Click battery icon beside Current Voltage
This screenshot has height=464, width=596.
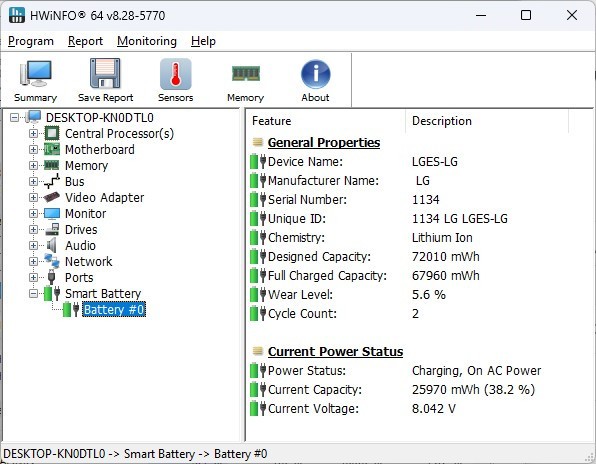point(258,409)
